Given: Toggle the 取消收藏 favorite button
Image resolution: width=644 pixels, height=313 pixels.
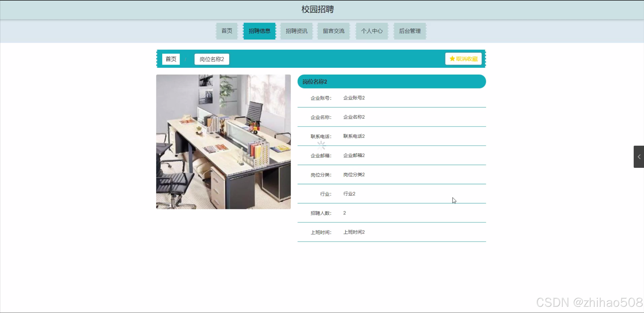Looking at the screenshot, I should [x=463, y=59].
